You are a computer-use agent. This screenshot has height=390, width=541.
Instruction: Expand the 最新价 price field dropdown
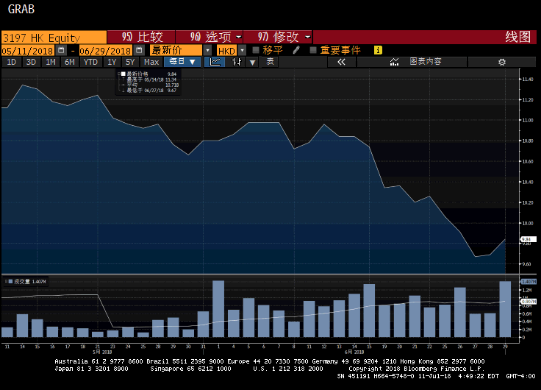(x=207, y=50)
